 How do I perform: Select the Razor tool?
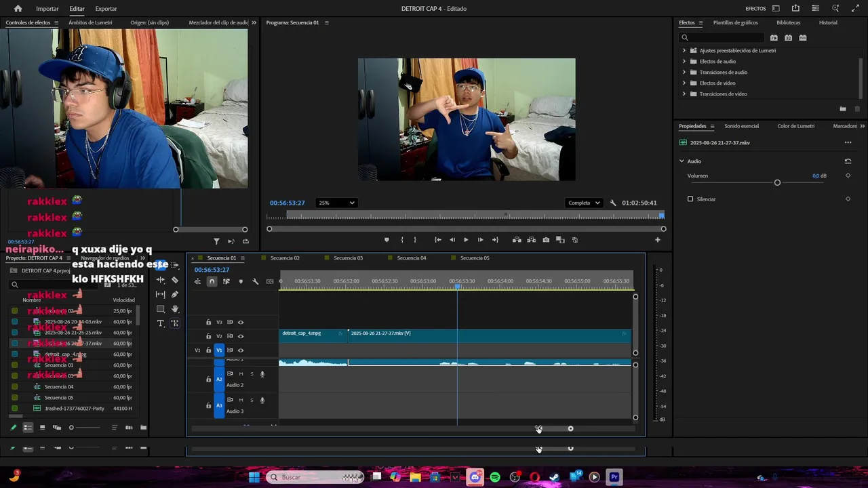coord(175,280)
